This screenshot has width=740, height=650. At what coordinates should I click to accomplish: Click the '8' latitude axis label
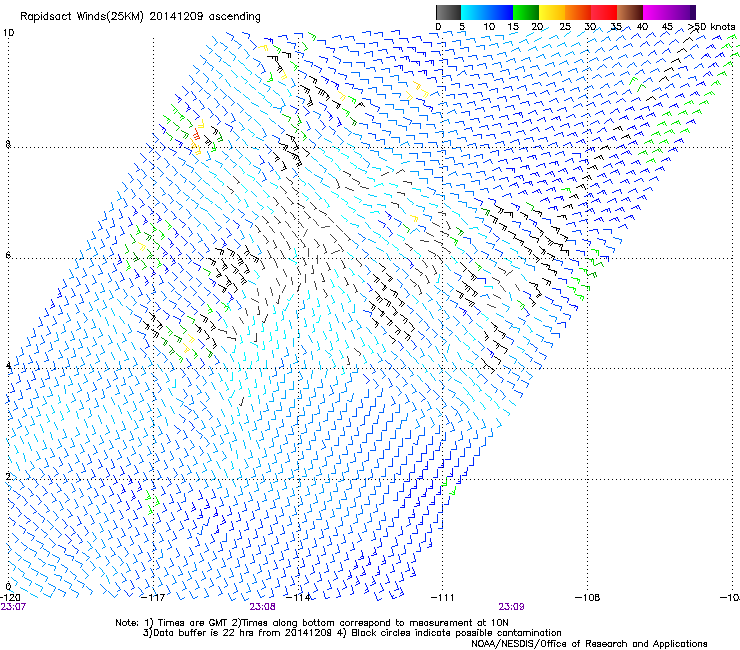tap(8, 144)
